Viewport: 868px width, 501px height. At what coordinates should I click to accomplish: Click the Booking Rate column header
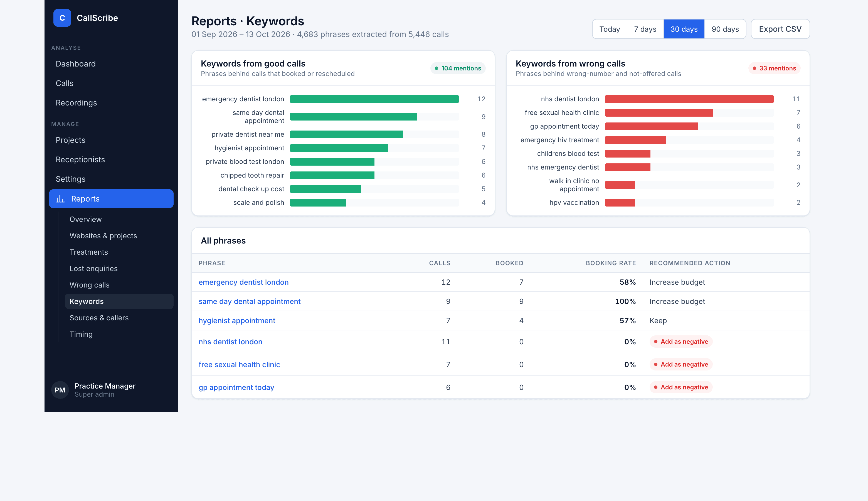click(x=611, y=263)
